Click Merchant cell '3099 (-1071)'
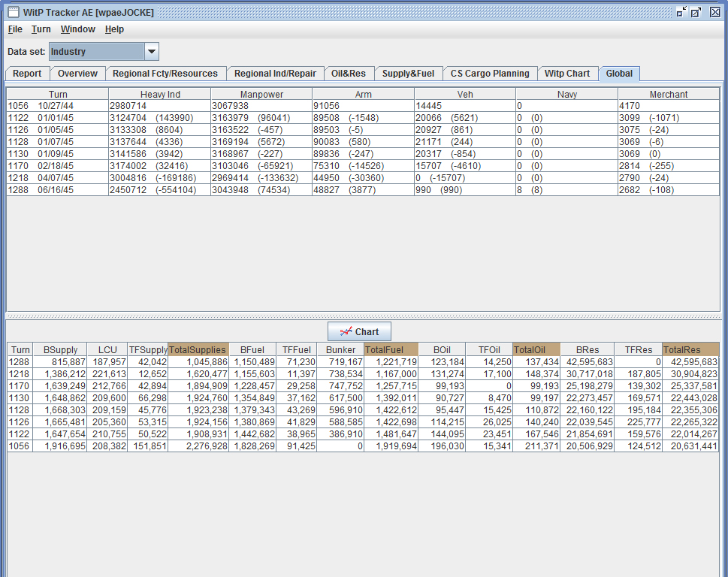728x577 pixels. [x=669, y=118]
